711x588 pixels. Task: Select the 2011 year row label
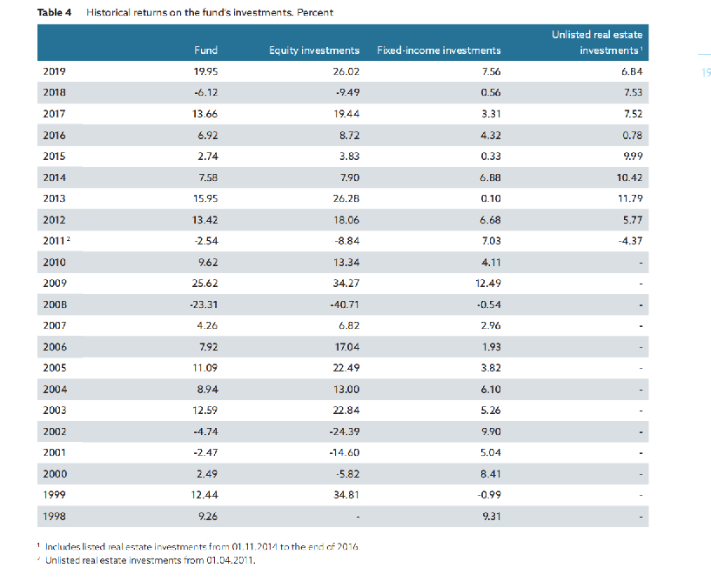coord(56,241)
